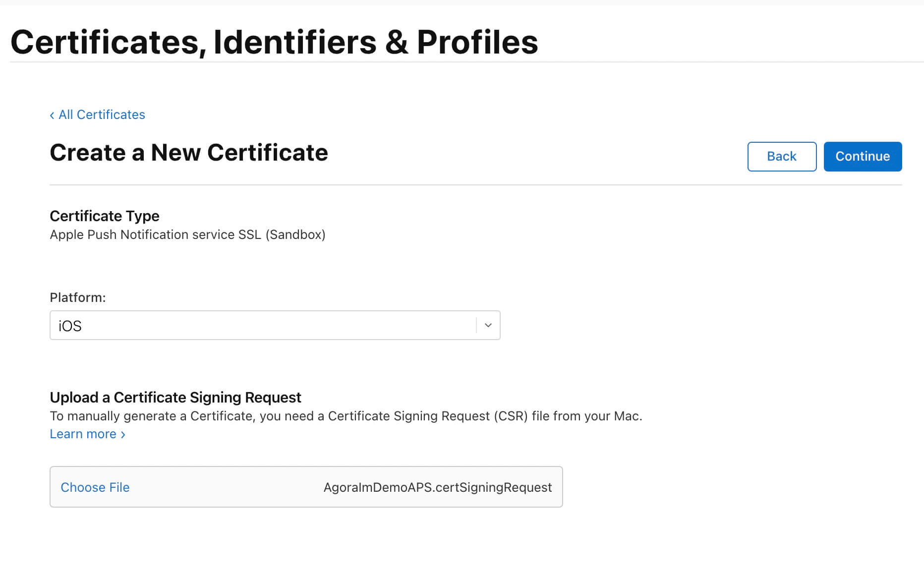Click the Platform: label
Viewport: 924px width, 580px height.
[x=78, y=297]
